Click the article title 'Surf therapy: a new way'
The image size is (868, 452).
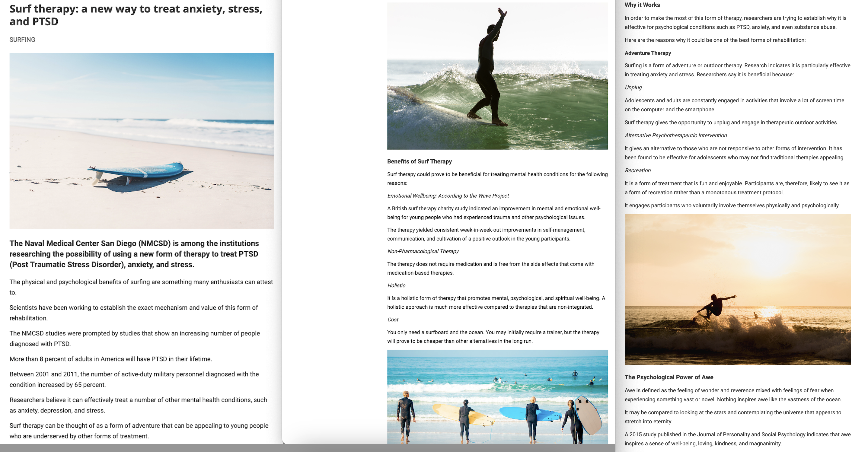(x=136, y=15)
